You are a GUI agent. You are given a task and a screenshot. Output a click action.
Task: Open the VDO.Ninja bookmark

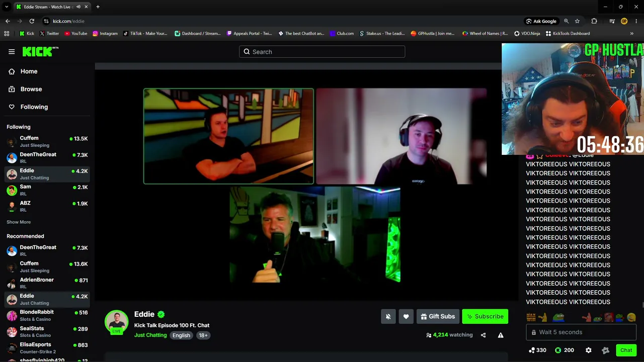click(527, 34)
